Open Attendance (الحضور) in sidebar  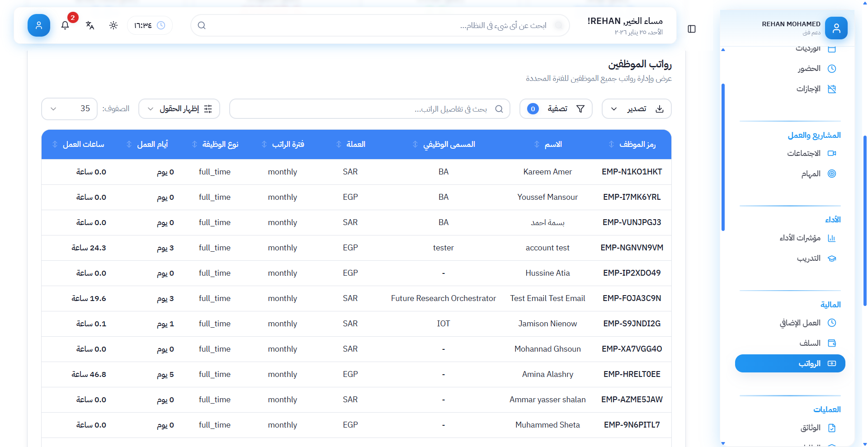coord(809,69)
